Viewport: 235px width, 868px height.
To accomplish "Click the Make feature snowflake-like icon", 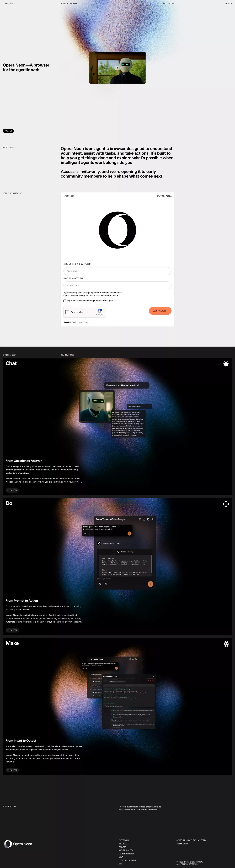I will [x=226, y=644].
